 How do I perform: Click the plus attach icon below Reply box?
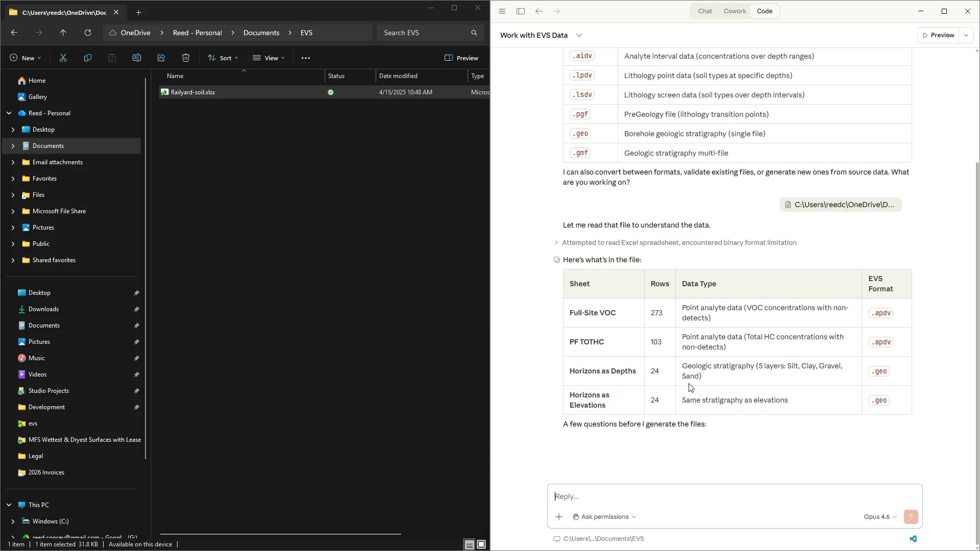[x=559, y=517]
